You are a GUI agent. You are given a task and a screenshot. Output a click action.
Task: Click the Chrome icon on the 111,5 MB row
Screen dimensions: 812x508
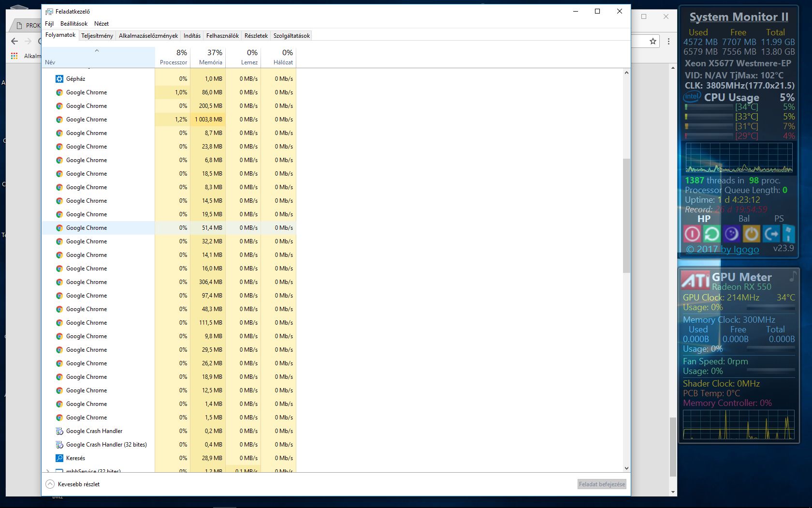click(x=59, y=323)
